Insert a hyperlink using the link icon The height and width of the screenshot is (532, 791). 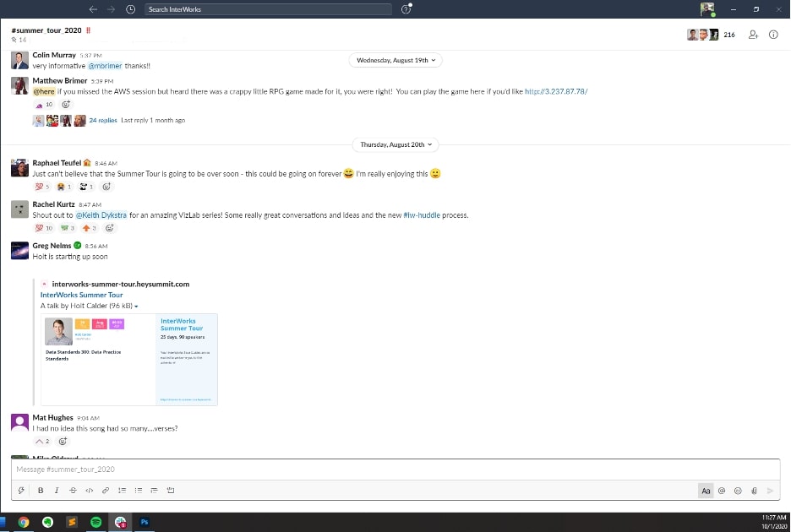point(106,490)
